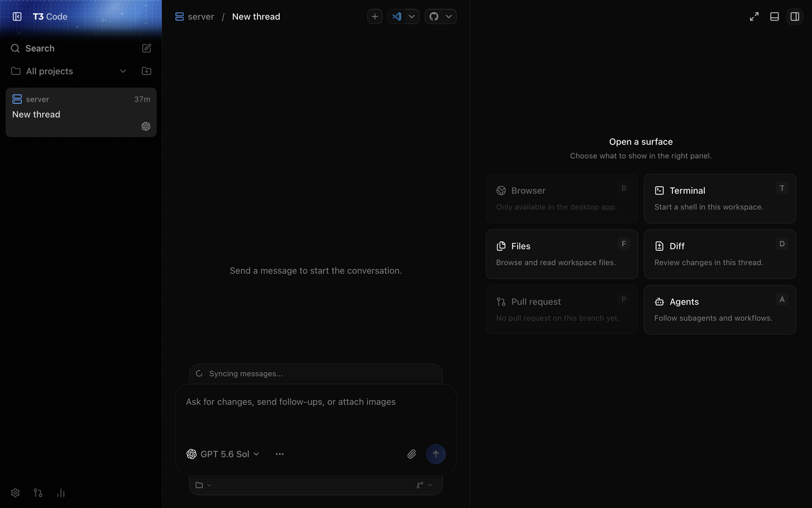Toggle the bottom panel
This screenshot has height=508, width=812.
tap(775, 17)
